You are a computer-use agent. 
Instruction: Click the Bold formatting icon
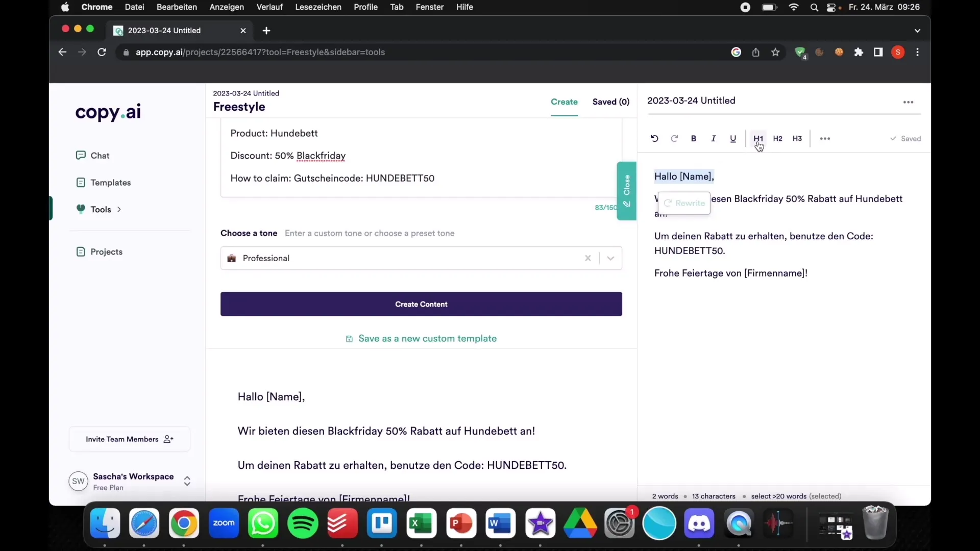(x=693, y=139)
